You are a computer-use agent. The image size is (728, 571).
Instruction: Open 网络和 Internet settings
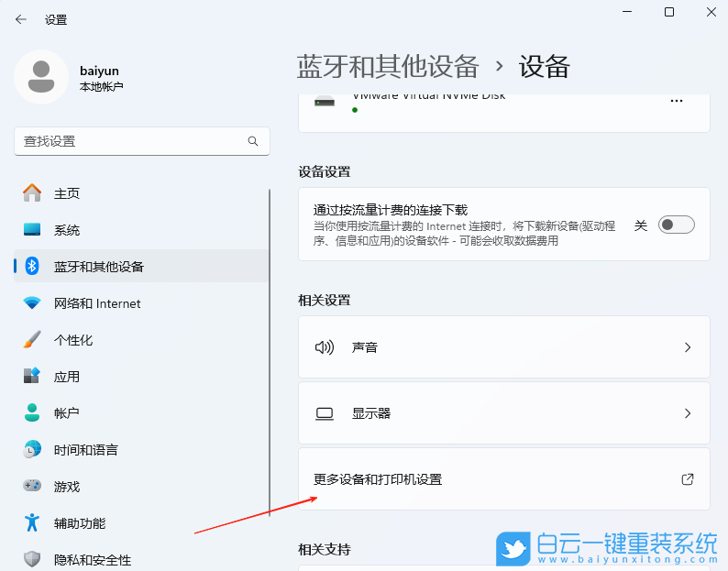click(x=141, y=302)
